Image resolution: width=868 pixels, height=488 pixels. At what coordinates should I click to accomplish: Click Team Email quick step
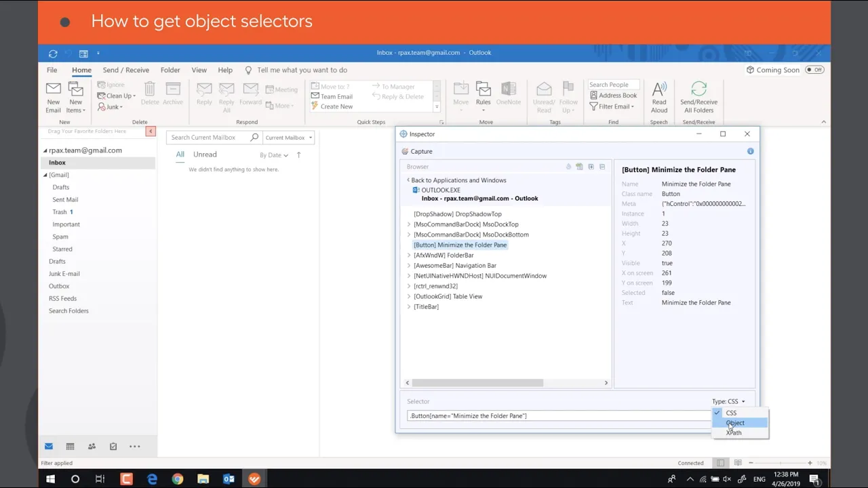tap(332, 96)
